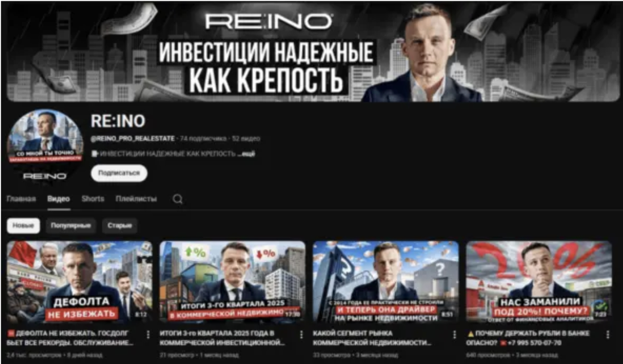Open the three-dot menu of the ДЕФОЛТА НЕ ИЗБЕЖАТЬ video
This screenshot has width=623, height=364.
[x=148, y=334]
